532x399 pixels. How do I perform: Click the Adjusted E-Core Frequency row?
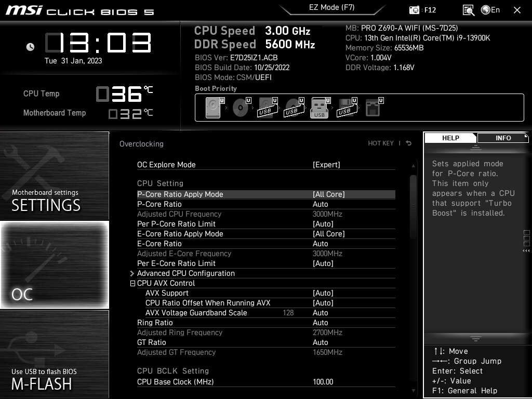pyautogui.click(x=266, y=254)
